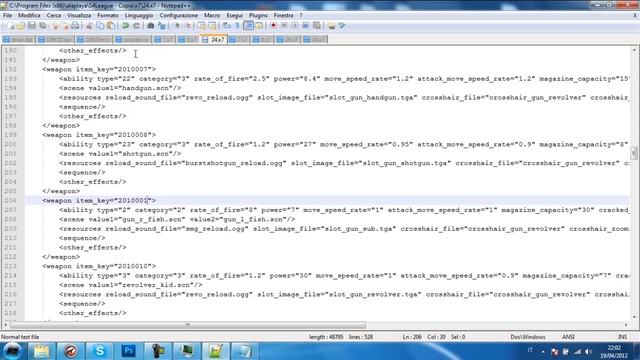Click the Copy toolbar icon

tap(100, 26)
